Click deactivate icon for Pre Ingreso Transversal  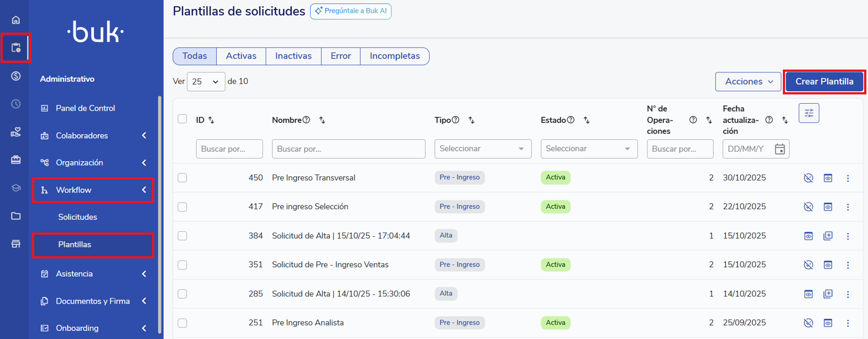[x=808, y=178]
